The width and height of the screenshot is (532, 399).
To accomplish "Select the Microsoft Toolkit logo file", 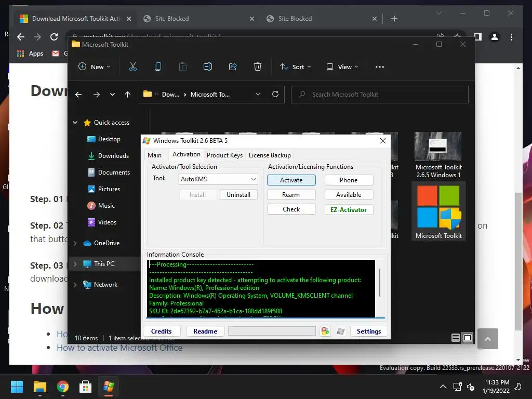I will [438, 211].
